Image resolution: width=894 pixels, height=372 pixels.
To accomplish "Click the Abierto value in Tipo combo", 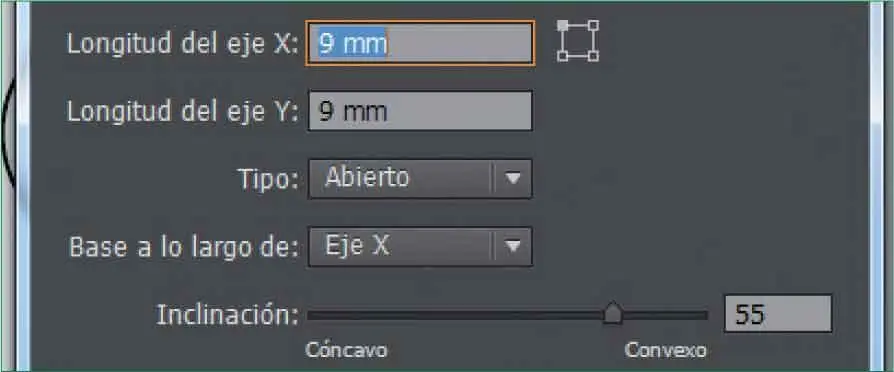I will click(x=367, y=178).
